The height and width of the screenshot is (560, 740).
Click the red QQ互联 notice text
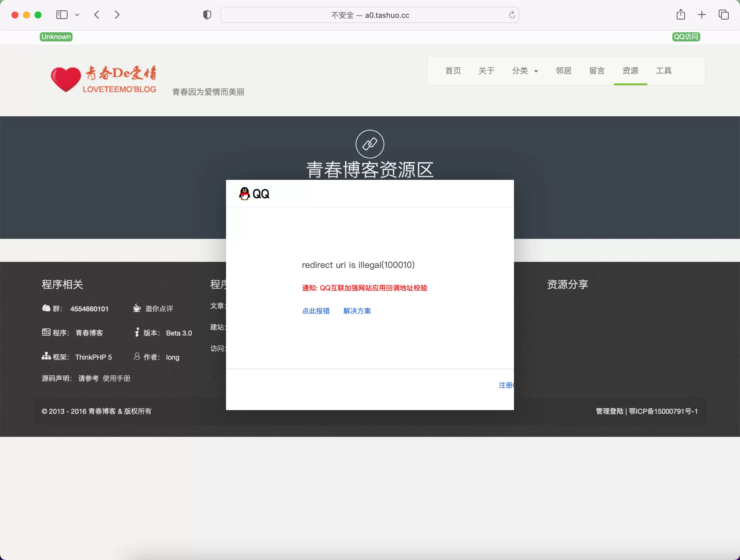(365, 288)
